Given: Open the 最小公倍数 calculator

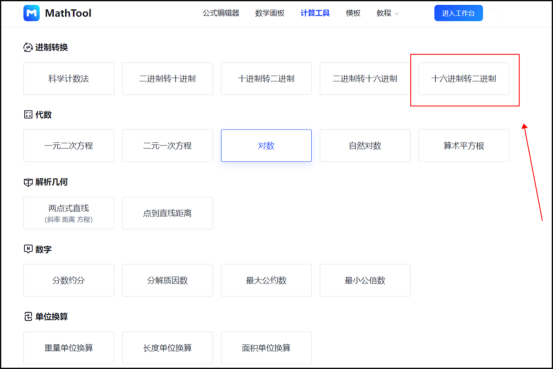Looking at the screenshot, I should [x=365, y=280].
